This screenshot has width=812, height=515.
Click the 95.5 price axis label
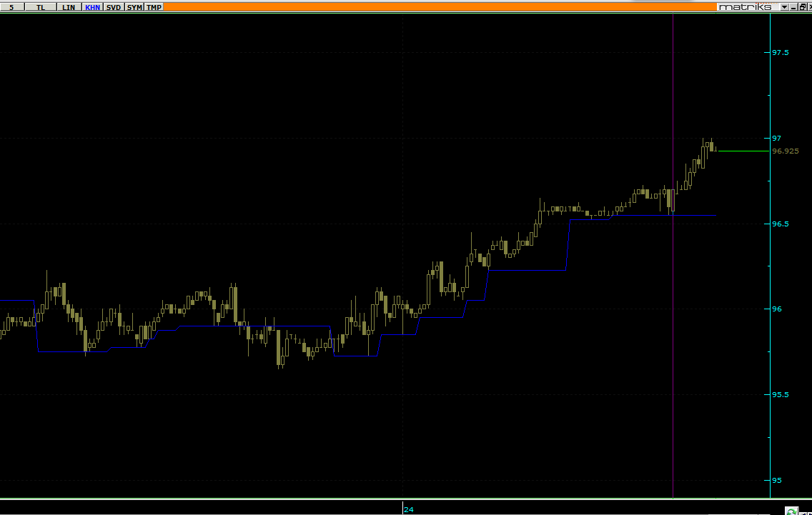pyautogui.click(x=781, y=394)
